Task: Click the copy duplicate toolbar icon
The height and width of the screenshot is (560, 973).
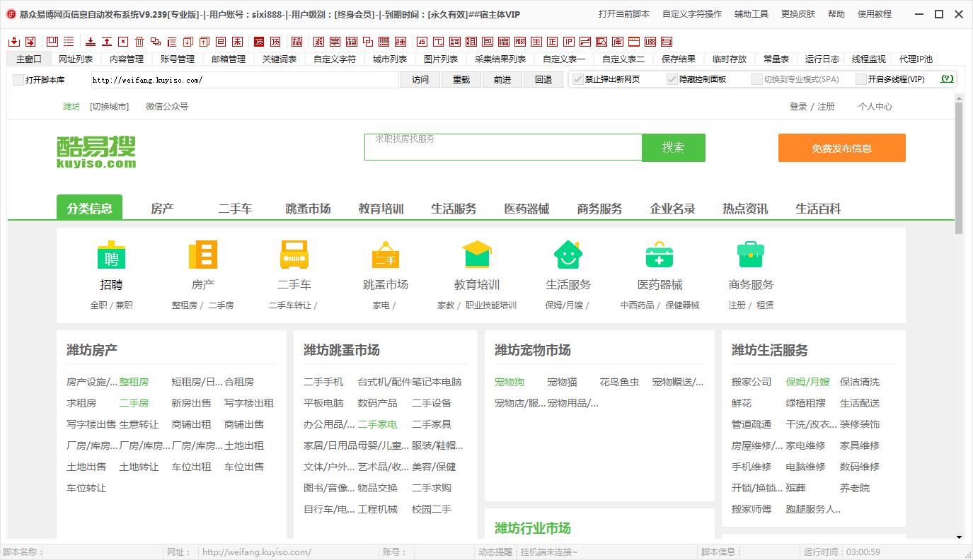Action: [x=155, y=42]
